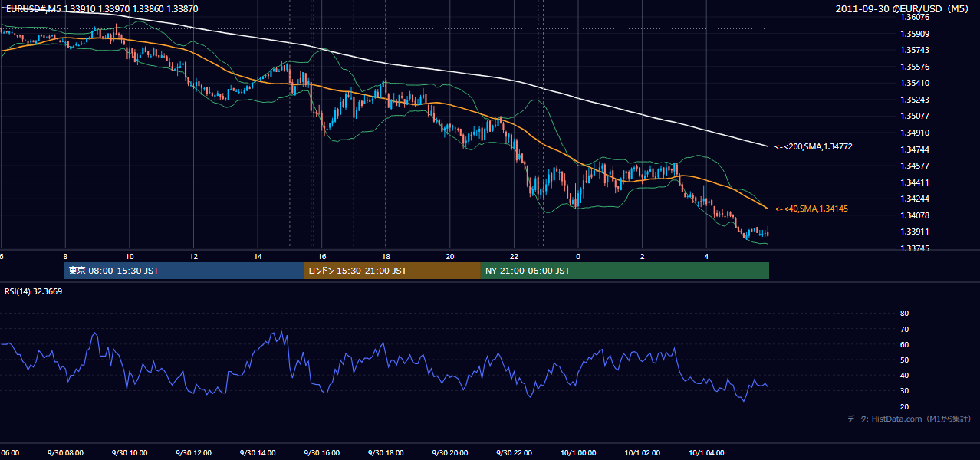
Task: Click RSI scale level 60
Action: click(904, 345)
